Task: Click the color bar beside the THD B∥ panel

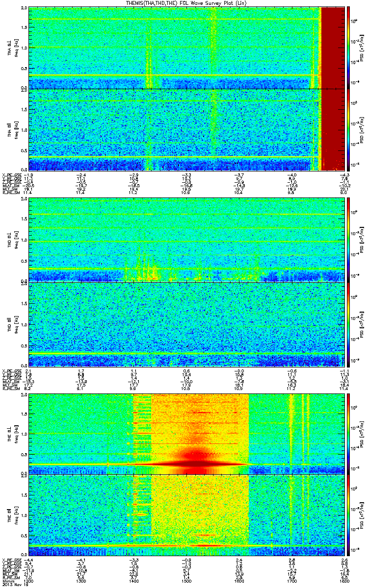Action: coord(349,324)
